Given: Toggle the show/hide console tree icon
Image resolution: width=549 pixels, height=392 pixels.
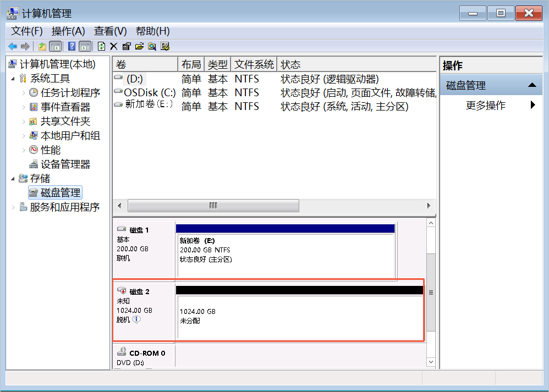Looking at the screenshot, I should point(56,46).
